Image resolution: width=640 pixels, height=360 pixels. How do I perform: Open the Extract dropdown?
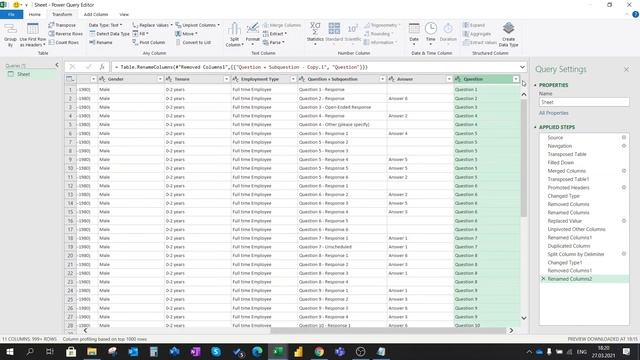pos(275,34)
